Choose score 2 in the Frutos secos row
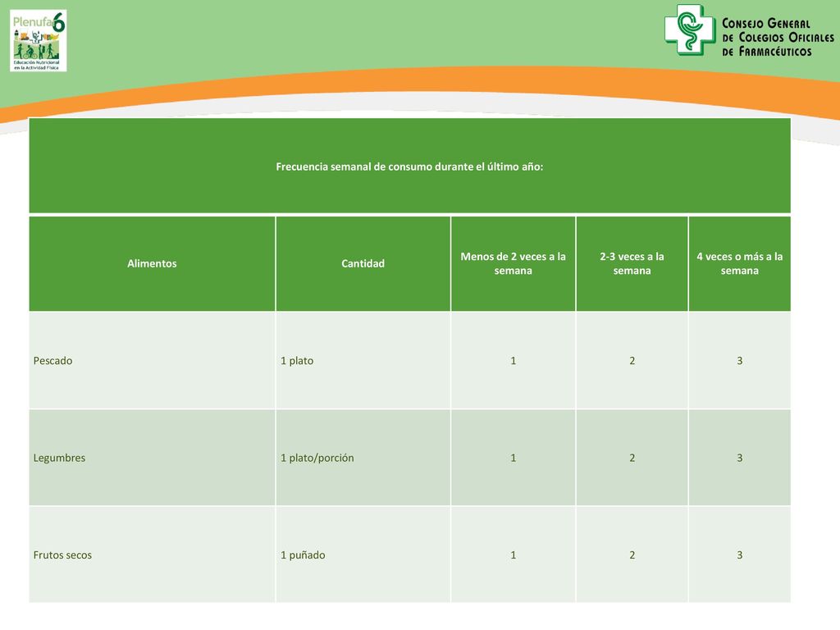Viewport: 840px width, 630px height. pos(632,555)
